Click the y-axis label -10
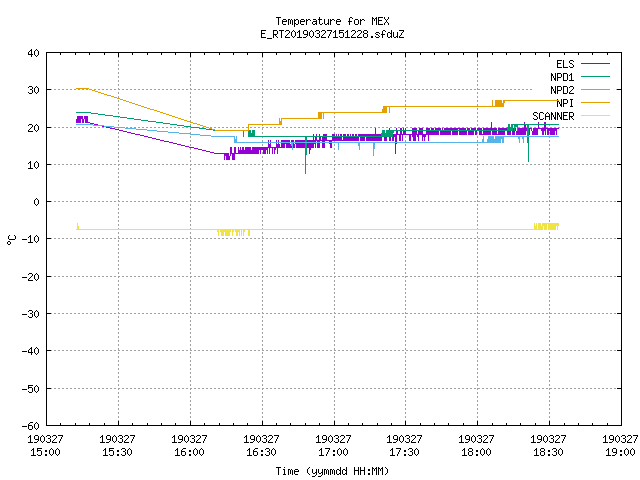The width and height of the screenshot is (640, 480). (31, 239)
